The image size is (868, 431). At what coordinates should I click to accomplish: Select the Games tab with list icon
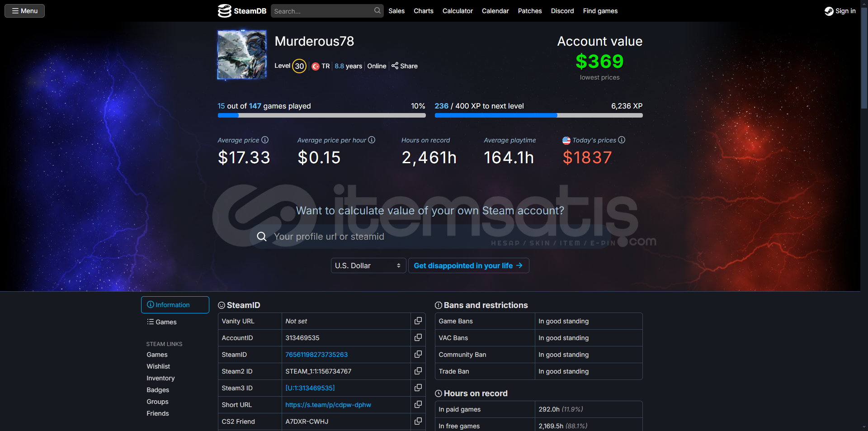175,322
